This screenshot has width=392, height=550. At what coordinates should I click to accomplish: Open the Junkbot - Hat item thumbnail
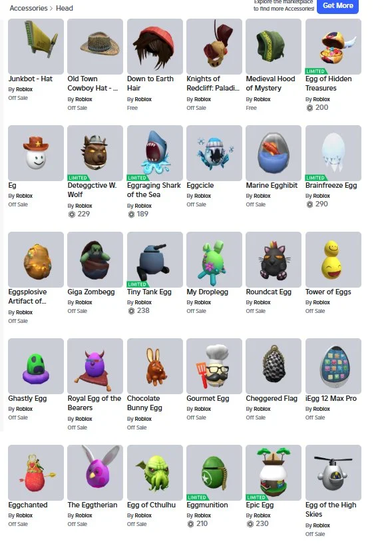point(36,47)
